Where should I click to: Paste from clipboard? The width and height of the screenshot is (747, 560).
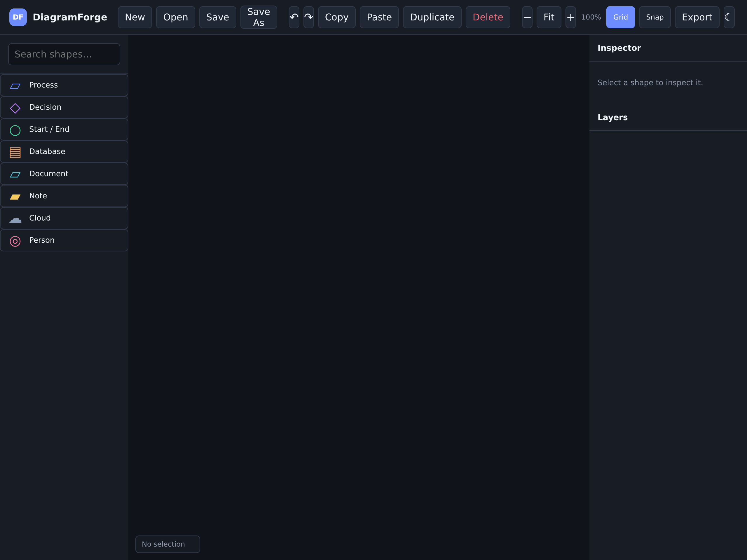click(379, 17)
